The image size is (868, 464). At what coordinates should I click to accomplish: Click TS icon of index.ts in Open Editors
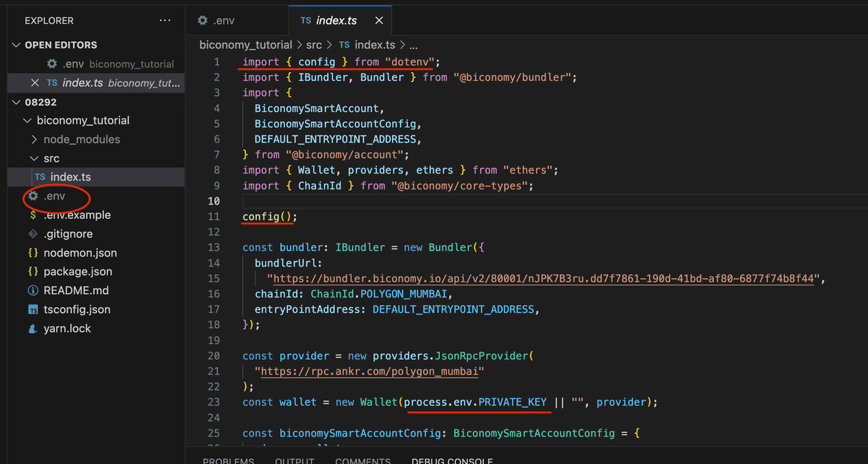coord(52,82)
